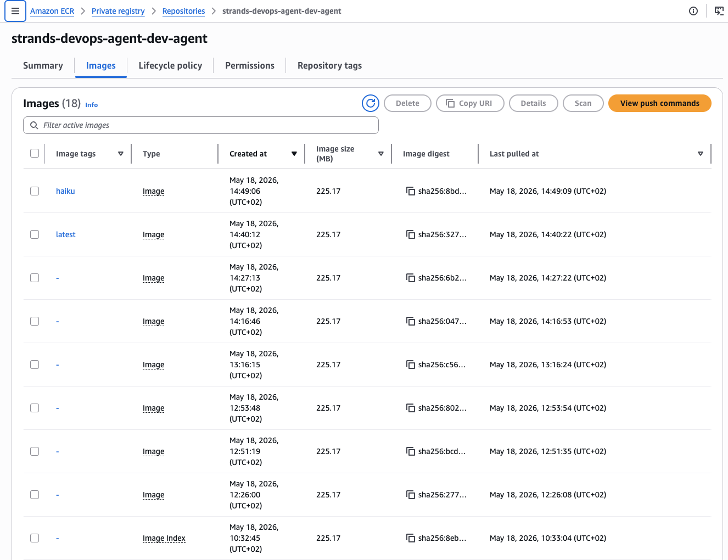Click the Type column header
This screenshot has height=560, width=728.
point(152,154)
